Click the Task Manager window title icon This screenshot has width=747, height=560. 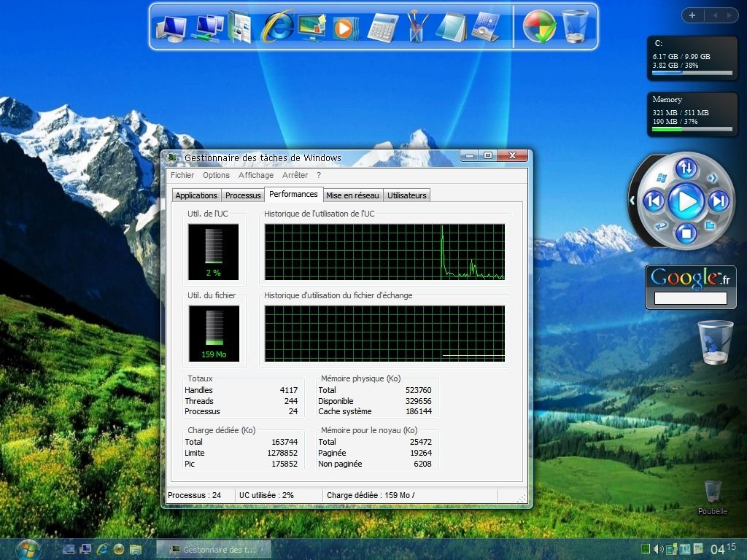click(x=172, y=157)
